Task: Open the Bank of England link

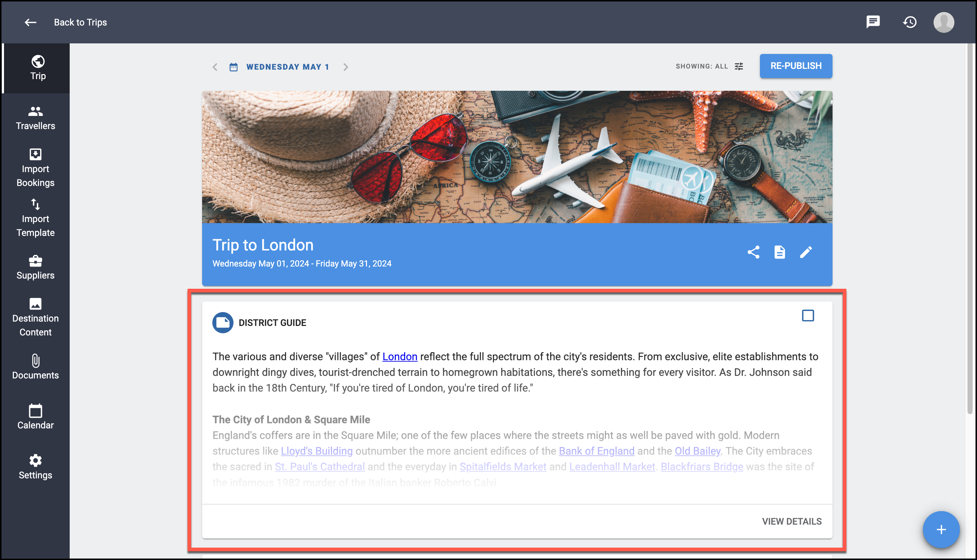Action: [596, 451]
